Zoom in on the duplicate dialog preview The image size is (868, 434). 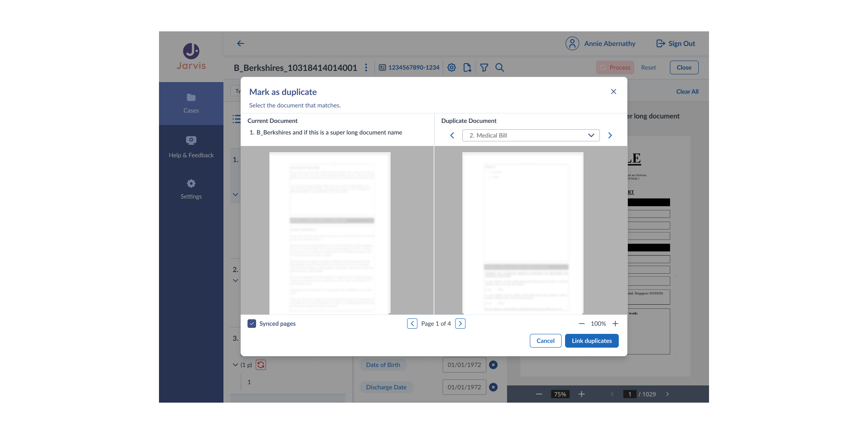pos(615,324)
